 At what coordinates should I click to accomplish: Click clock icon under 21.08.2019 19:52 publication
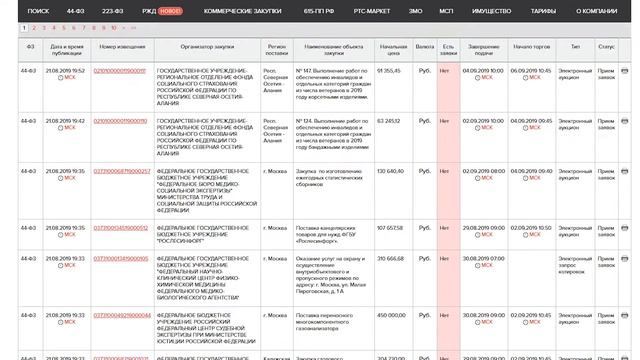tap(60, 78)
